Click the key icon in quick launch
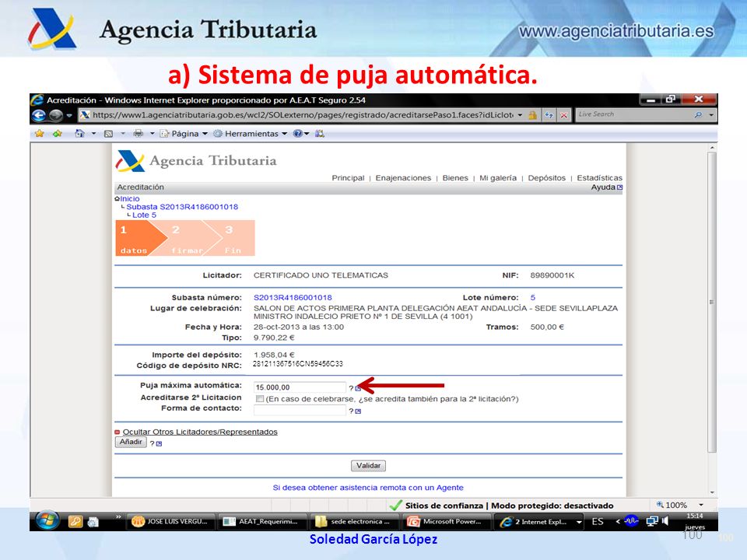 point(75,522)
